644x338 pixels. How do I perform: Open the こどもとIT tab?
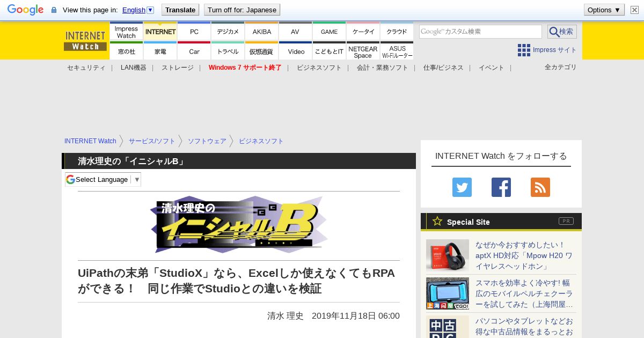click(x=329, y=50)
